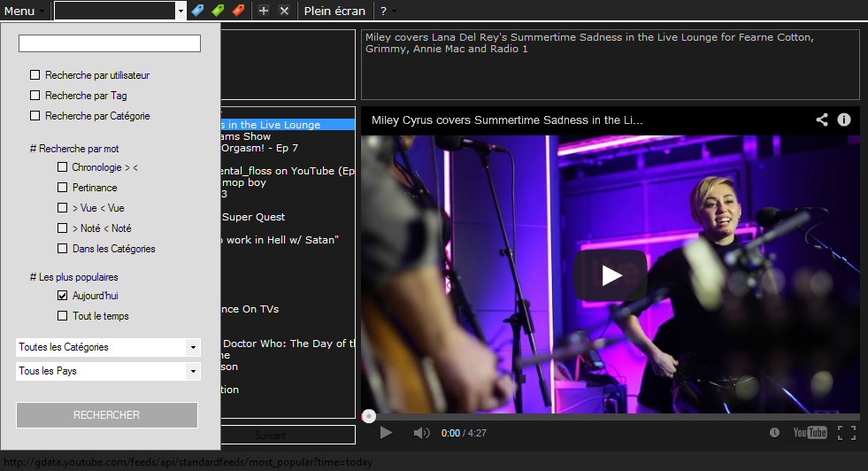The height and width of the screenshot is (471, 868).
Task: Click the green tag icon
Action: pos(219,11)
